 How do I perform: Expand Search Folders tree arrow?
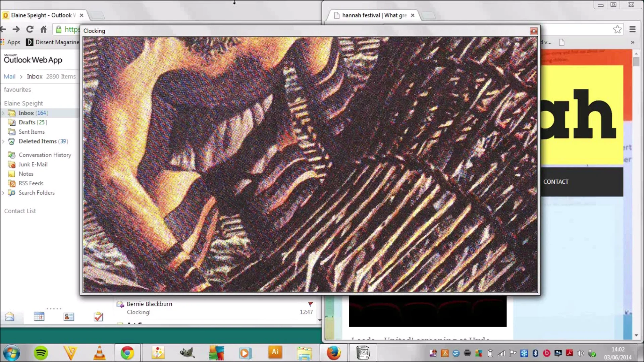(x=3, y=193)
